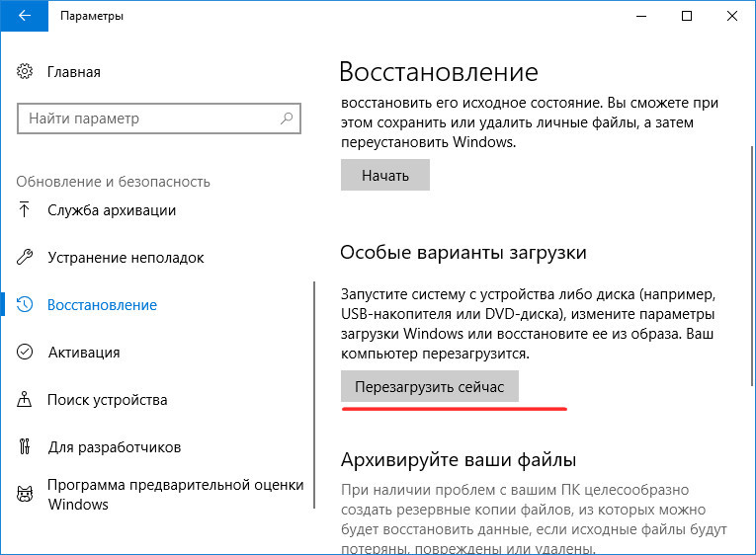Click the Windows Insider cat icon
756x555 pixels.
[25, 494]
